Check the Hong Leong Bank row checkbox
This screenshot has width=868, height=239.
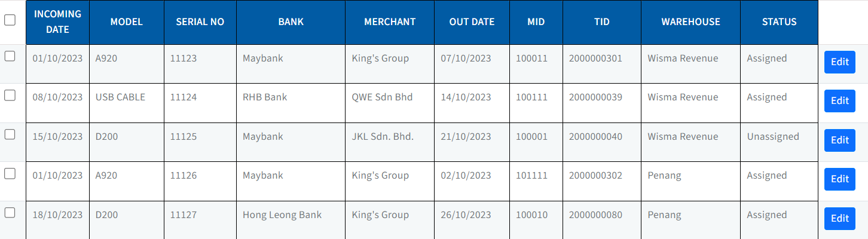tap(10, 213)
